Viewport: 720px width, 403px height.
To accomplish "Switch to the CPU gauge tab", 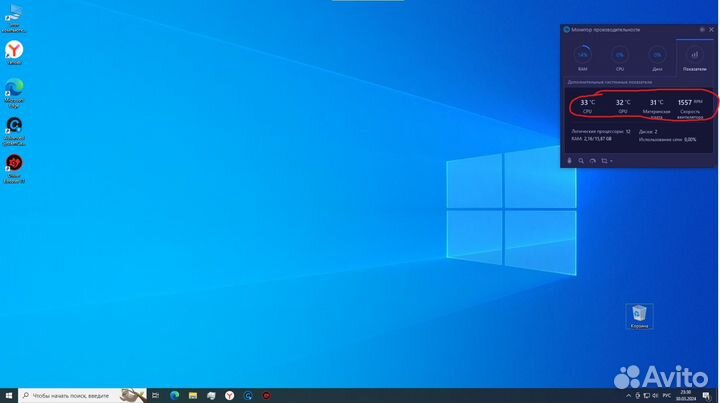I will click(620, 54).
